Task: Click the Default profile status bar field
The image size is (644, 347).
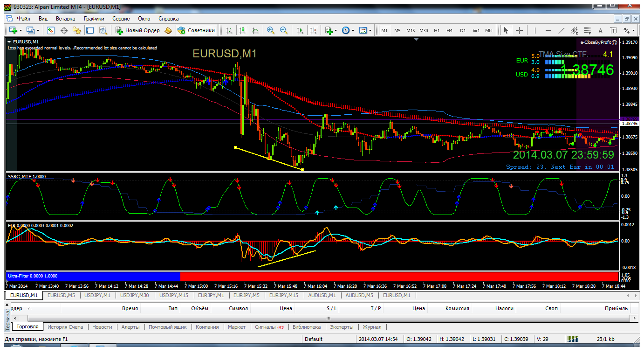Action: (x=314, y=339)
